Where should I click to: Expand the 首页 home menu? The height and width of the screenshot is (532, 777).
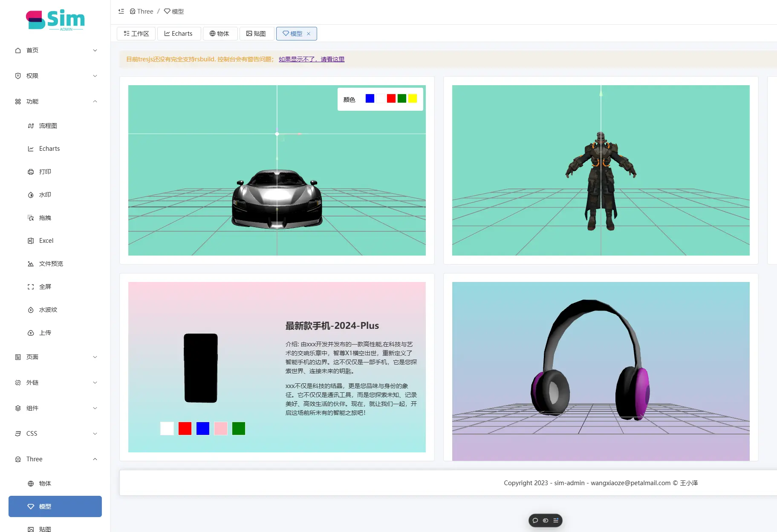click(x=55, y=50)
